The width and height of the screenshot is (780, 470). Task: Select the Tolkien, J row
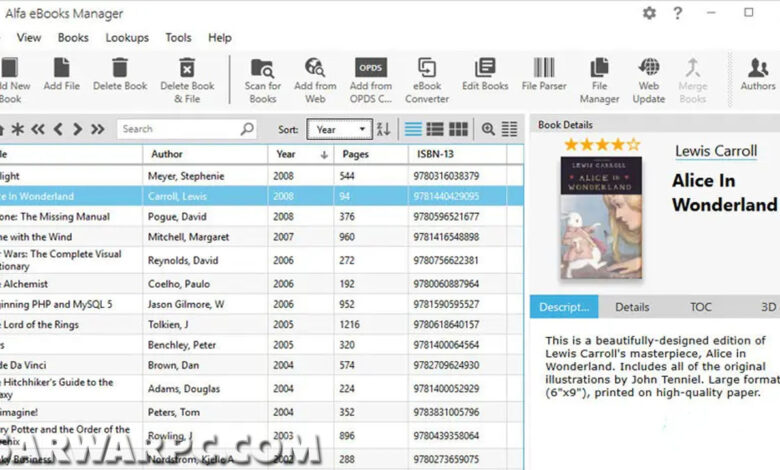point(262,324)
